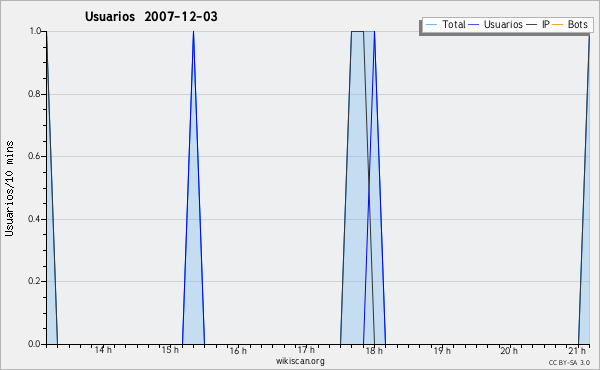Click the '20 h' x-axis label

coord(509,350)
